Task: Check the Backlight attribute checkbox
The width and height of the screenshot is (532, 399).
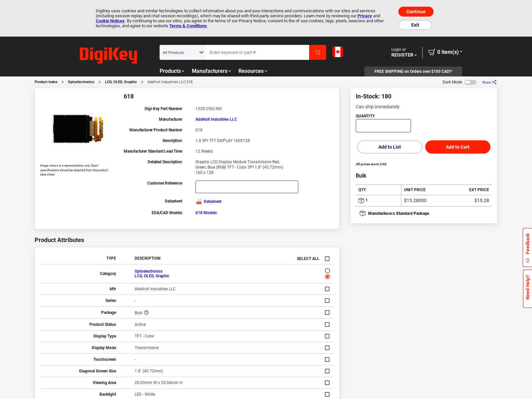Action: (327, 394)
